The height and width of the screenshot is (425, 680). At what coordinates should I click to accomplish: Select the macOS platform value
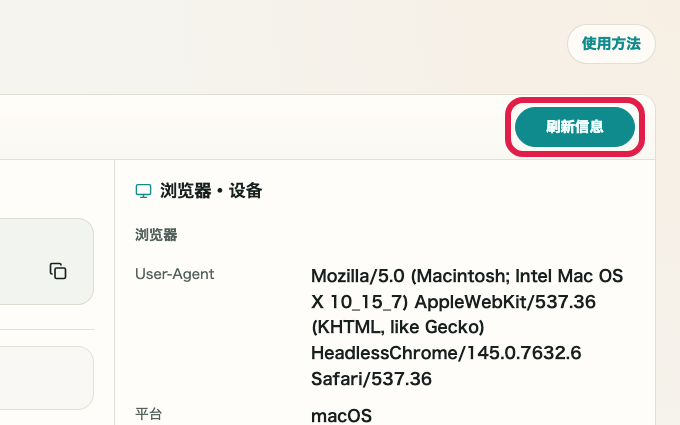point(341,416)
